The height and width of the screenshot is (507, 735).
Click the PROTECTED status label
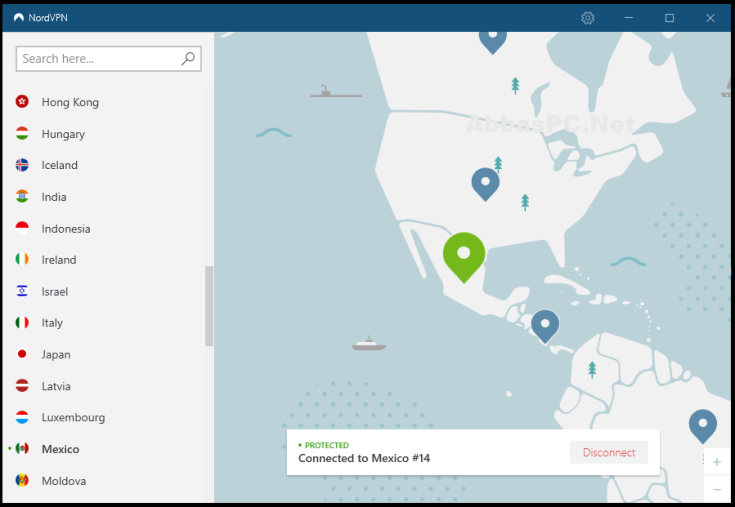326,445
